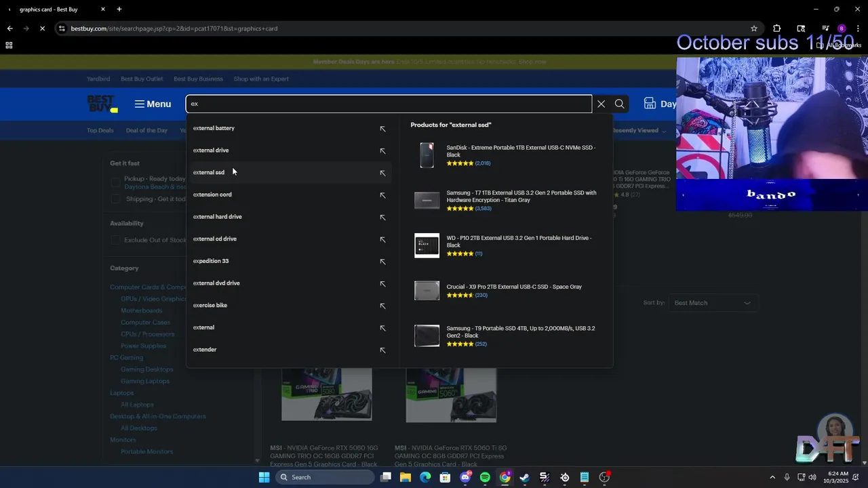
Task: Click arrow icon beside 'extender' suggestion
Action: (382, 350)
